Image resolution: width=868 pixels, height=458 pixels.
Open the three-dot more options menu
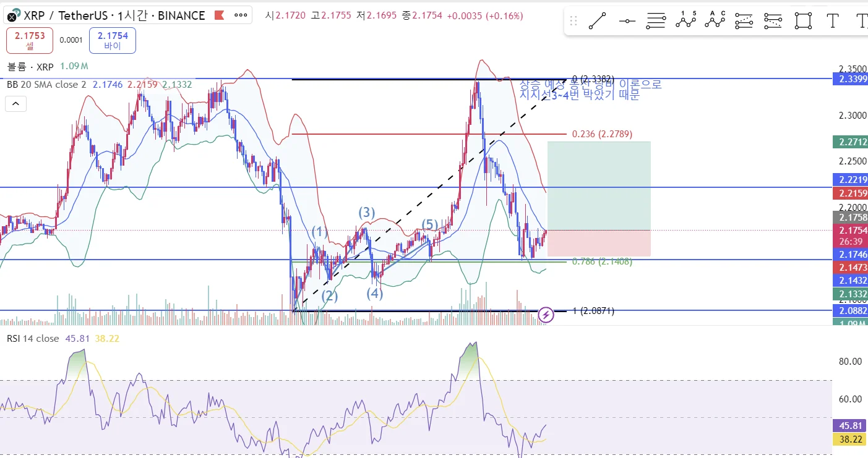pyautogui.click(x=241, y=15)
